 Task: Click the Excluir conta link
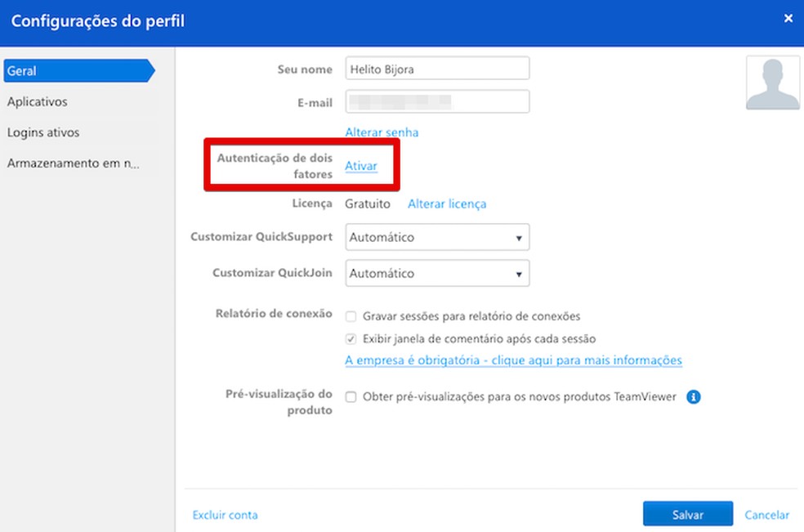[225, 515]
